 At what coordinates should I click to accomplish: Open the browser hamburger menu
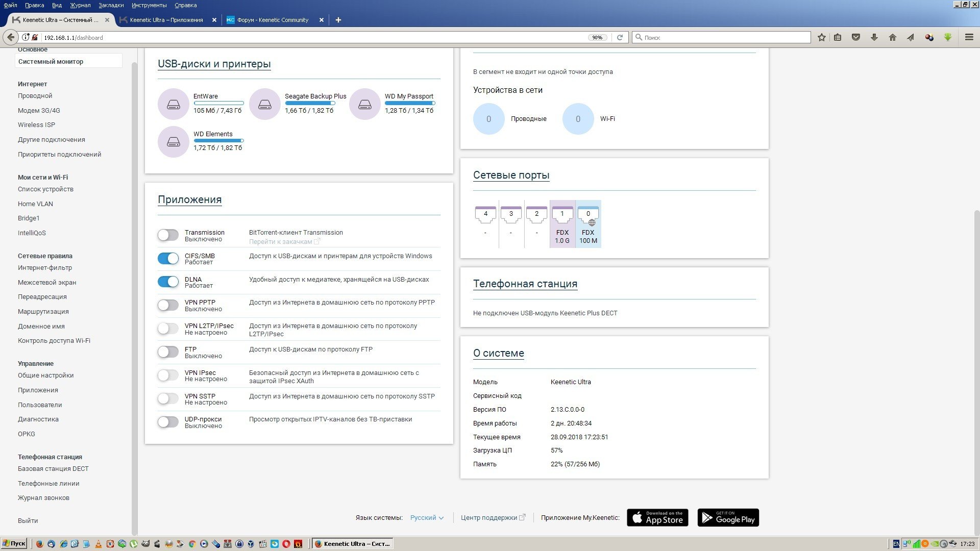tap(969, 37)
